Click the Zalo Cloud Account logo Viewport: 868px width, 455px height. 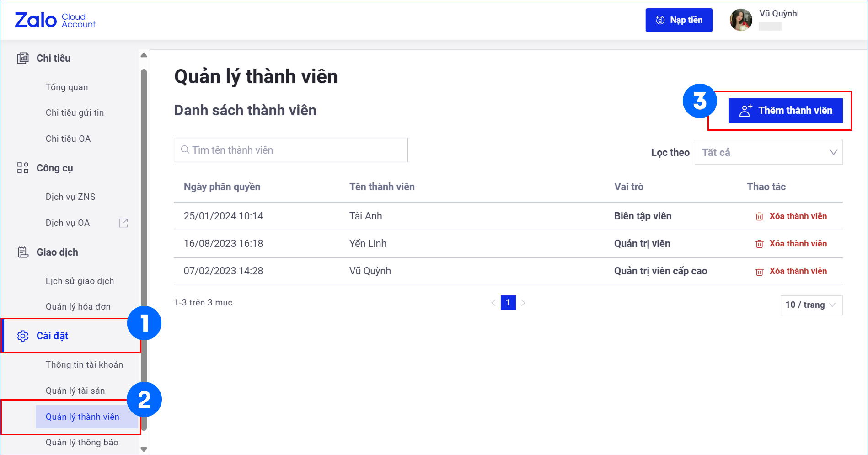55,20
